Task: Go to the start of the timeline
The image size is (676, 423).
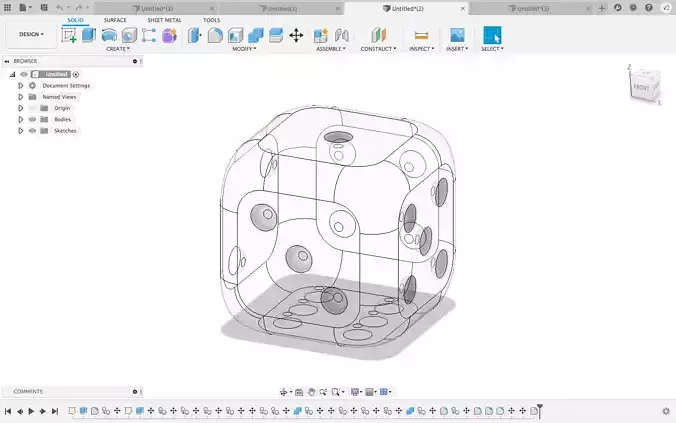Action: [8, 411]
